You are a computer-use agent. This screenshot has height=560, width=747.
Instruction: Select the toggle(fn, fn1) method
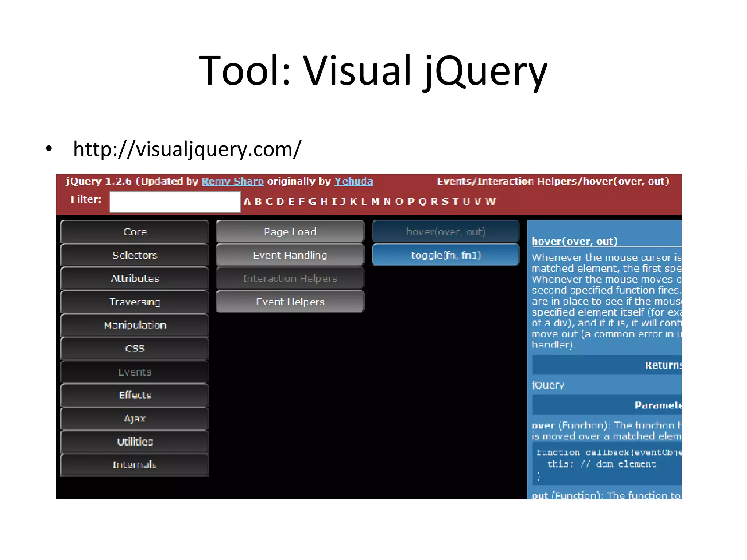pos(446,255)
